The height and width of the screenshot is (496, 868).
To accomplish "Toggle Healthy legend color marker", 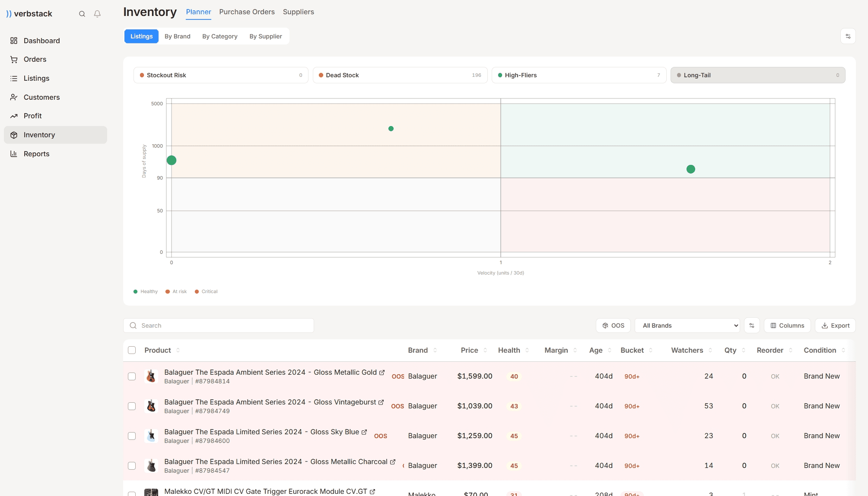I will tap(136, 292).
